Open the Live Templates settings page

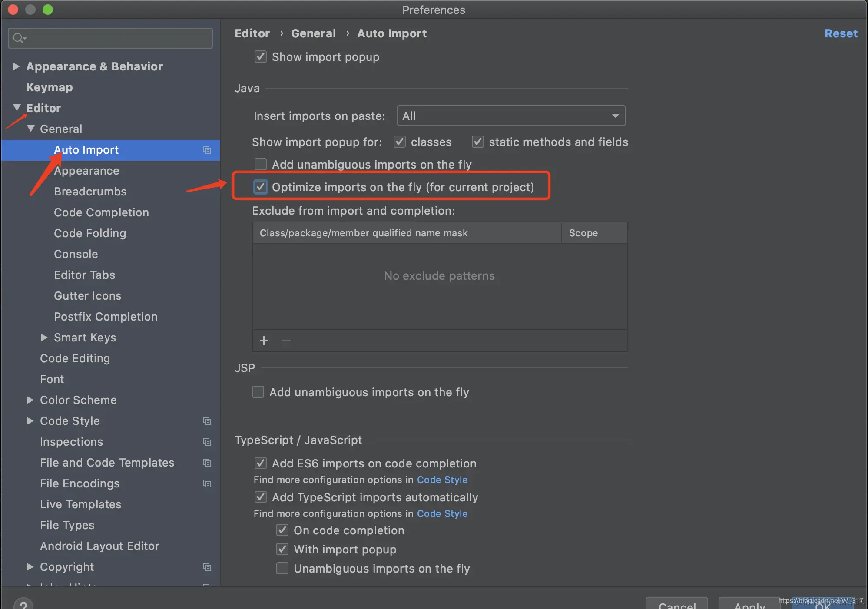[80, 504]
